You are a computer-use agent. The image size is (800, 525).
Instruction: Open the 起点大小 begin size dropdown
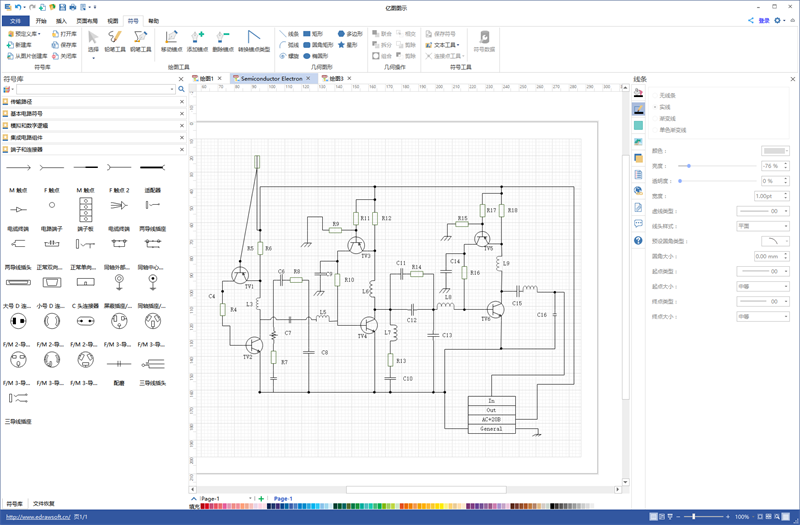[763, 287]
